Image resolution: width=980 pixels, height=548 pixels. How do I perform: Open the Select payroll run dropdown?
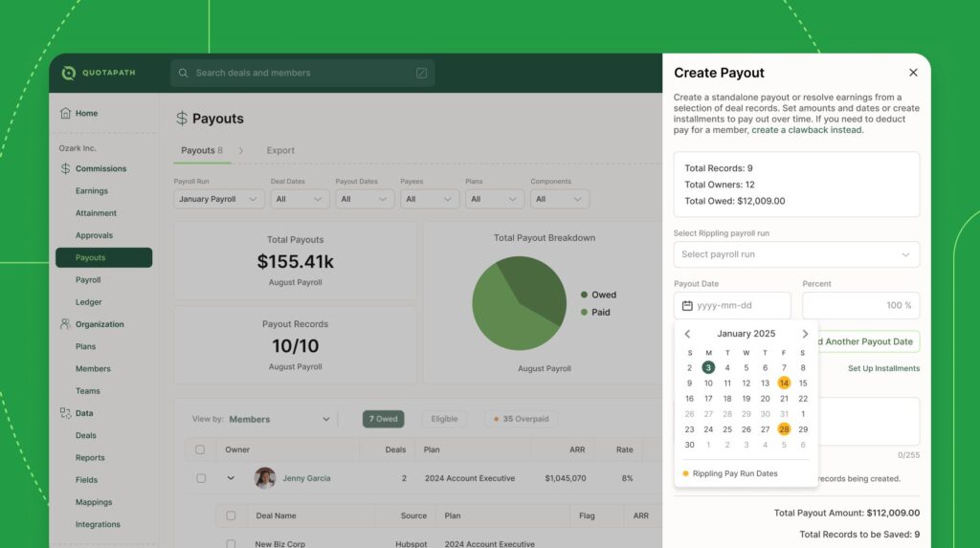(796, 254)
